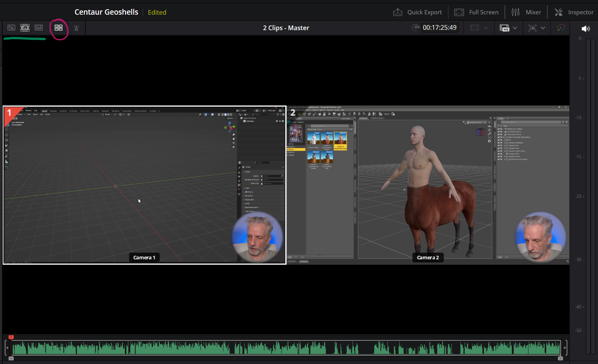Screen dimensions: 598x364
Task: Switch viewer to Timeline mode
Action: click(39, 28)
